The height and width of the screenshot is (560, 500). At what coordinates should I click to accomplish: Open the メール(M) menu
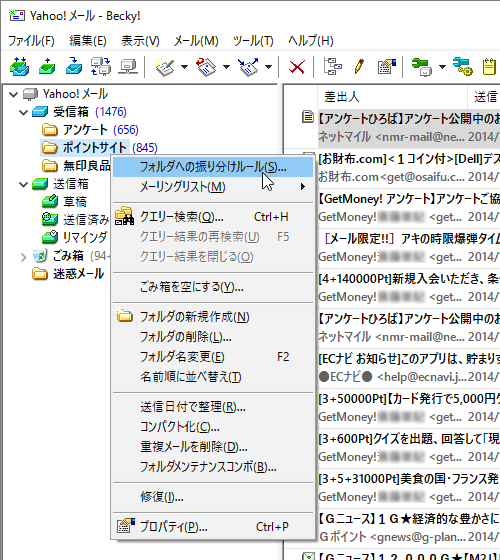[196, 41]
